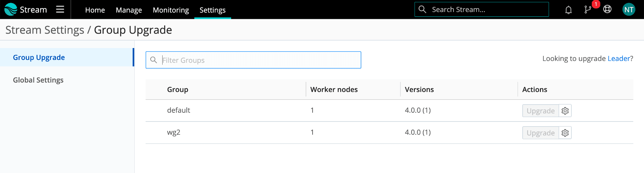This screenshot has width=644, height=173.
Task: Follow the Leader upgrade link
Action: [x=619, y=58]
